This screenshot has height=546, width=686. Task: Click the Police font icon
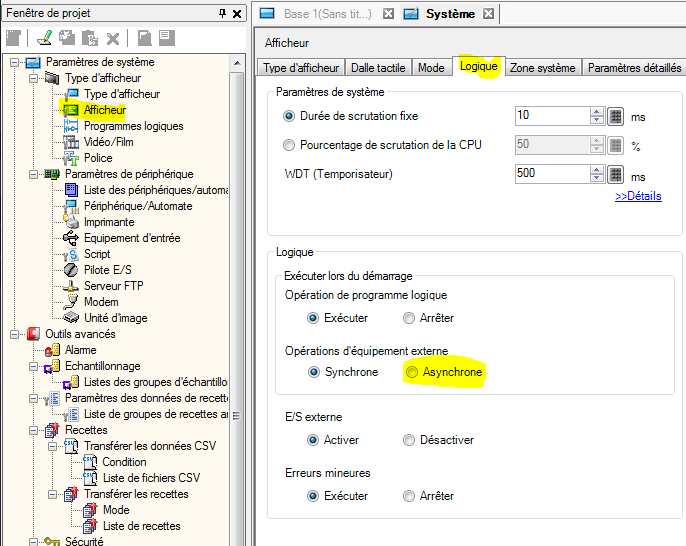(70, 158)
